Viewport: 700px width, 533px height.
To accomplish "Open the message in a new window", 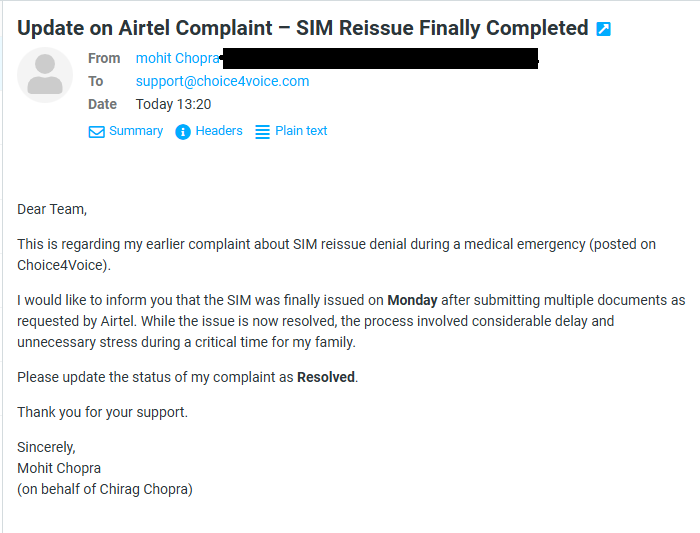I will coord(603,29).
